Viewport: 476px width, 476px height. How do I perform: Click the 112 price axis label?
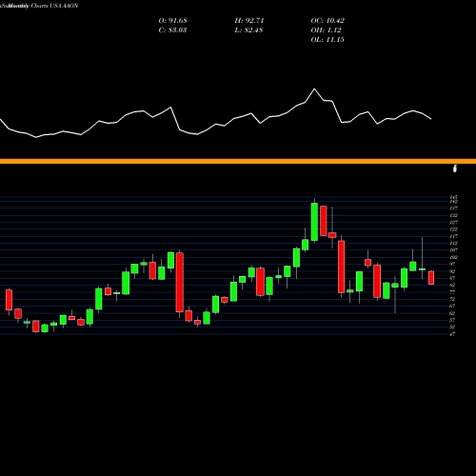(x=454, y=244)
